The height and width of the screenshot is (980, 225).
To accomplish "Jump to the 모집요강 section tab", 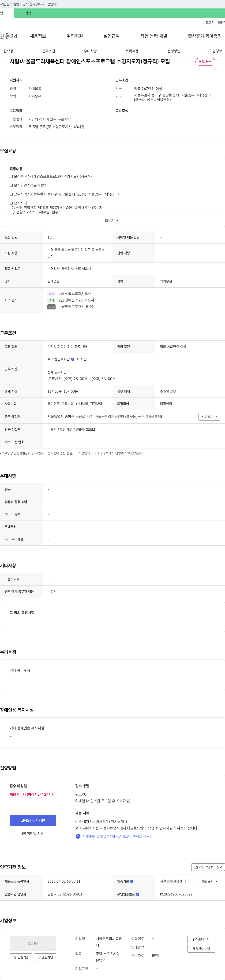I will pyautogui.click(x=7, y=51).
